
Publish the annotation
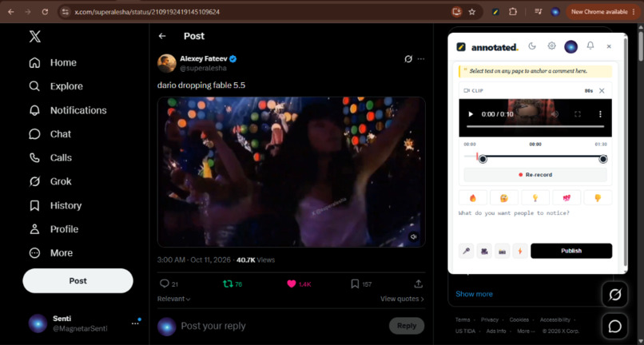tap(571, 251)
